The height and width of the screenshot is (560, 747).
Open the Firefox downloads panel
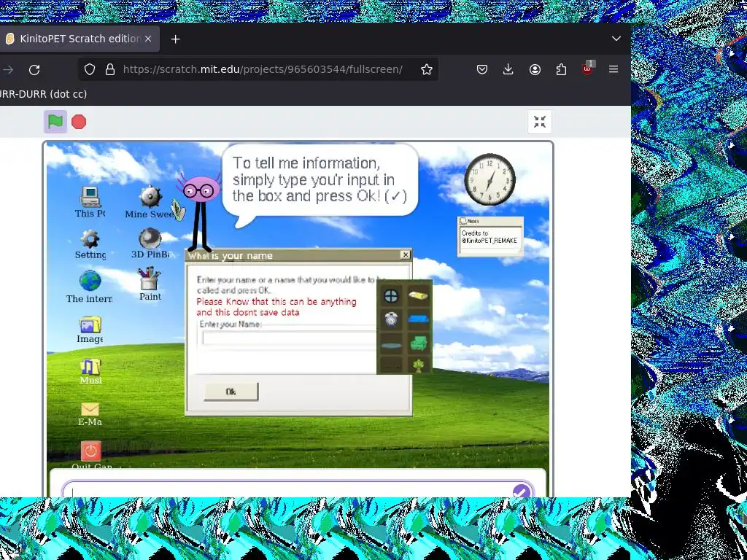508,69
